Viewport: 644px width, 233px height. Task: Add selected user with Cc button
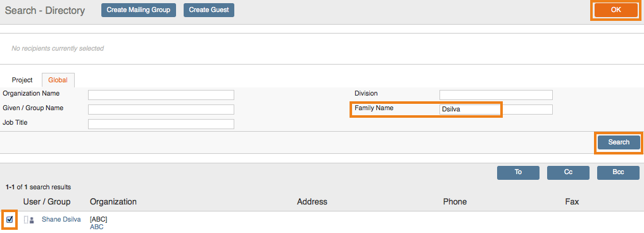coord(568,173)
